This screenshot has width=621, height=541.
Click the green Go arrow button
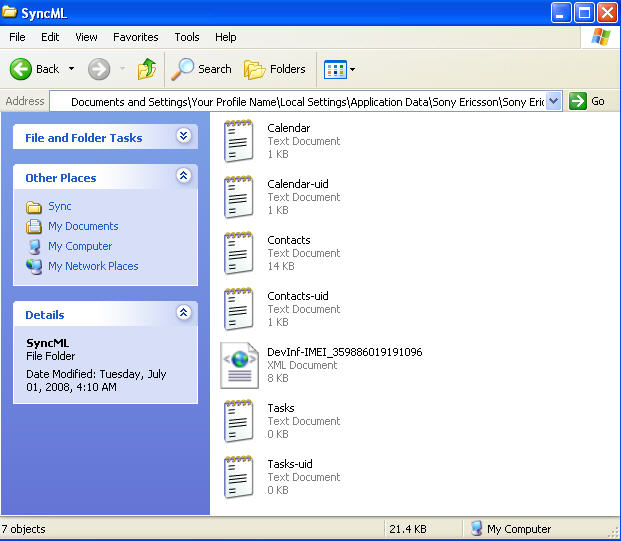577,101
